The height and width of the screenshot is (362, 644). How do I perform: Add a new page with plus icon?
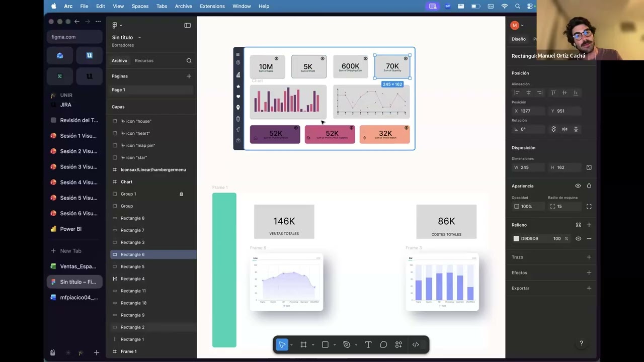click(189, 76)
